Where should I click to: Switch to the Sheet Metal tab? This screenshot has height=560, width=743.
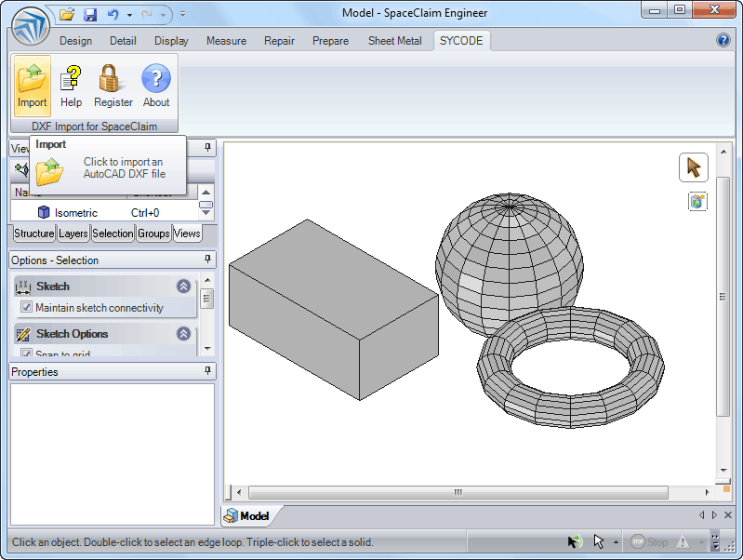point(395,41)
